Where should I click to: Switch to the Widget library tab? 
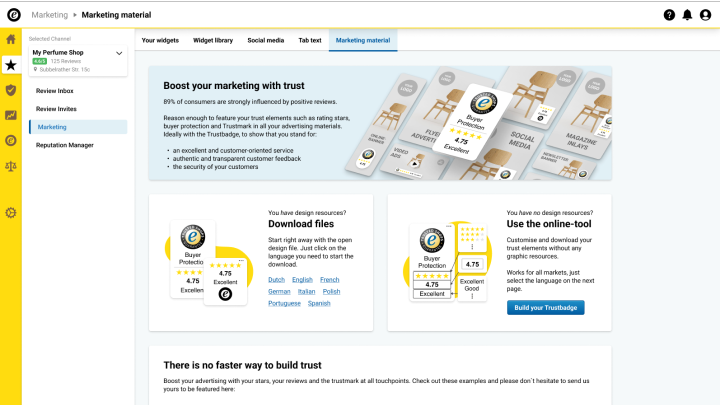pos(213,40)
